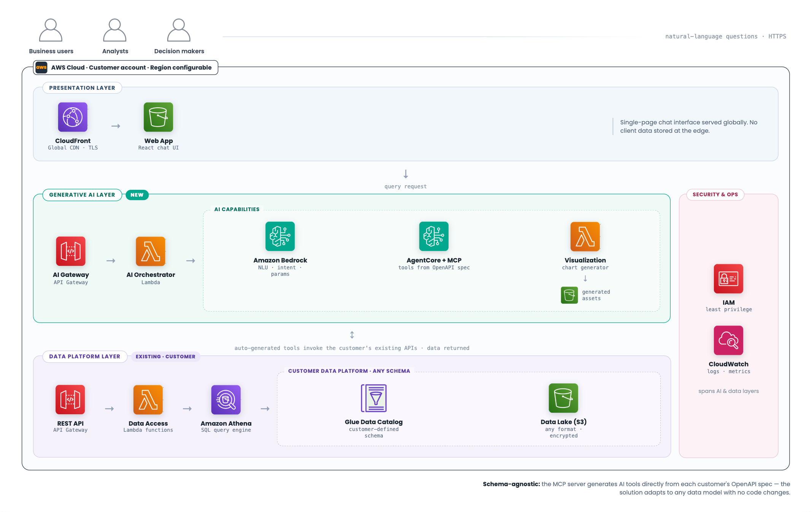Click the Data Lake (S3) bucket icon

[x=563, y=398]
